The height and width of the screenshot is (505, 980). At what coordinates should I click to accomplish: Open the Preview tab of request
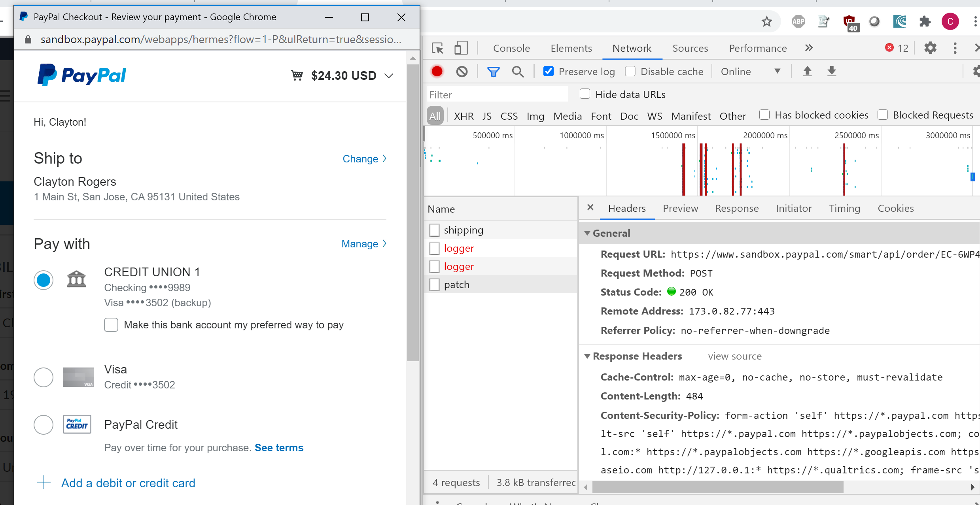pos(680,208)
